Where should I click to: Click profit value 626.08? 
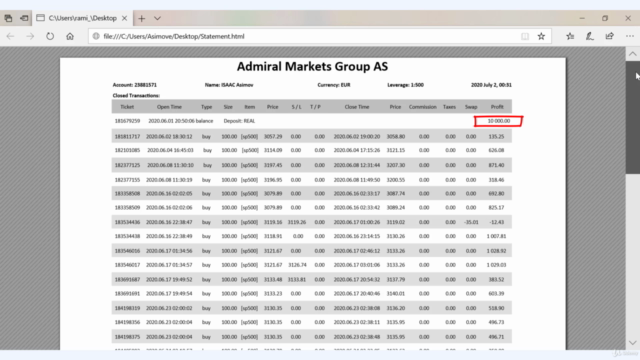point(496,150)
